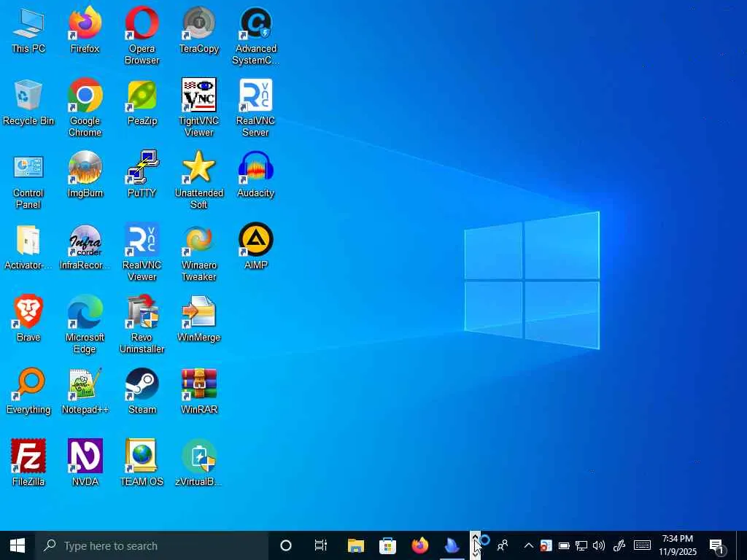
Task: Select the TEAM OS shortcut
Action: pyautogui.click(x=142, y=464)
